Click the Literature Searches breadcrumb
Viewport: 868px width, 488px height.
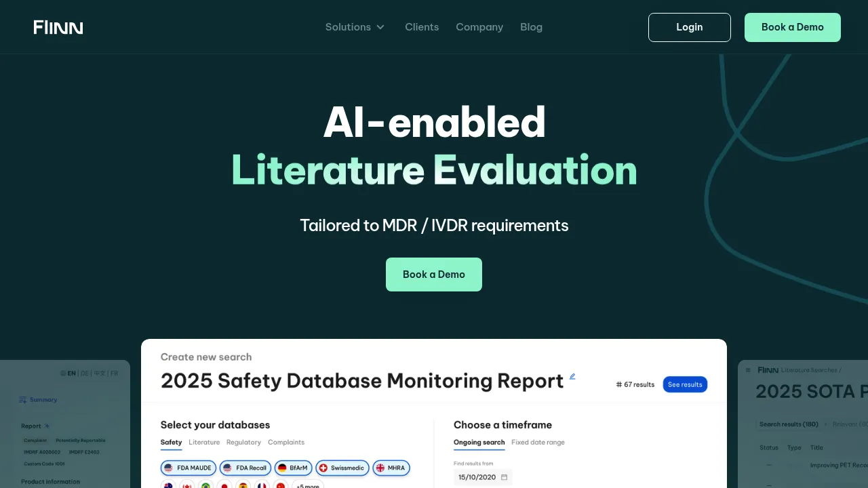click(x=810, y=370)
